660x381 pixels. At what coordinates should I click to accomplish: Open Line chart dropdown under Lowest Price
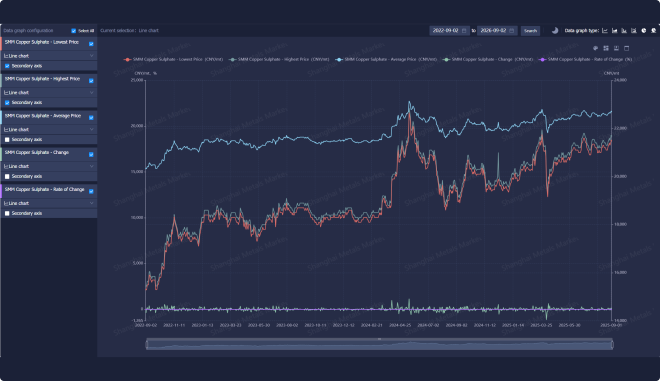coord(49,56)
